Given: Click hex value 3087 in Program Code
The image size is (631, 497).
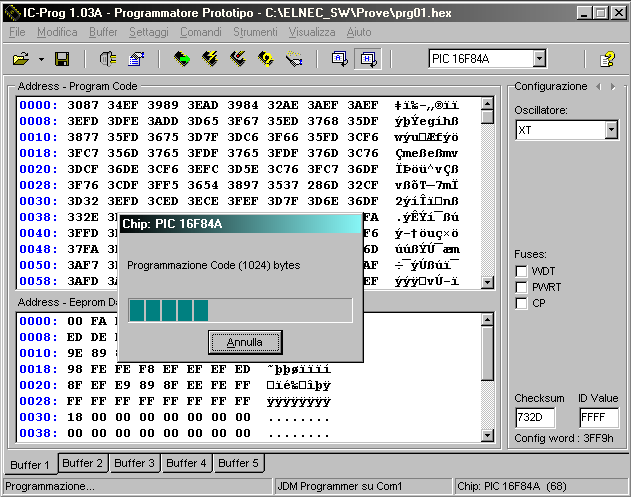Looking at the screenshot, I should tap(83, 105).
